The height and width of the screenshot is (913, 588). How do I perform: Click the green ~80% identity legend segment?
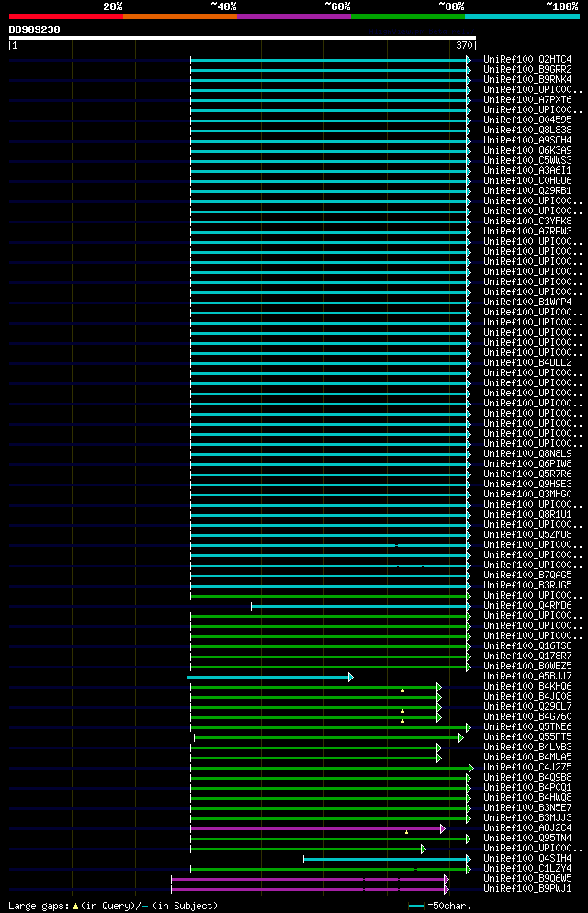point(408,17)
